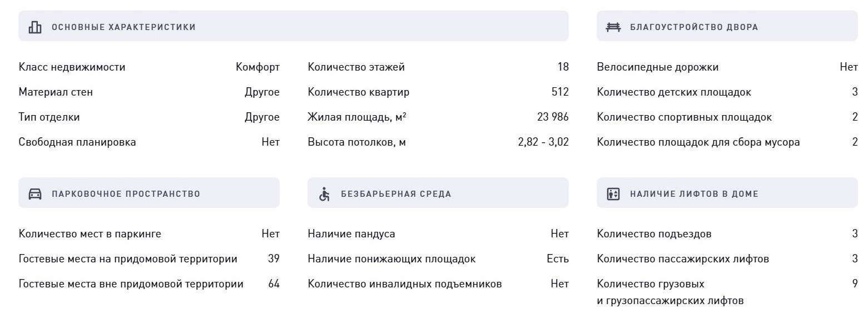
Task: Click the bench icon for Благоустройство двора
Action: [613, 27]
